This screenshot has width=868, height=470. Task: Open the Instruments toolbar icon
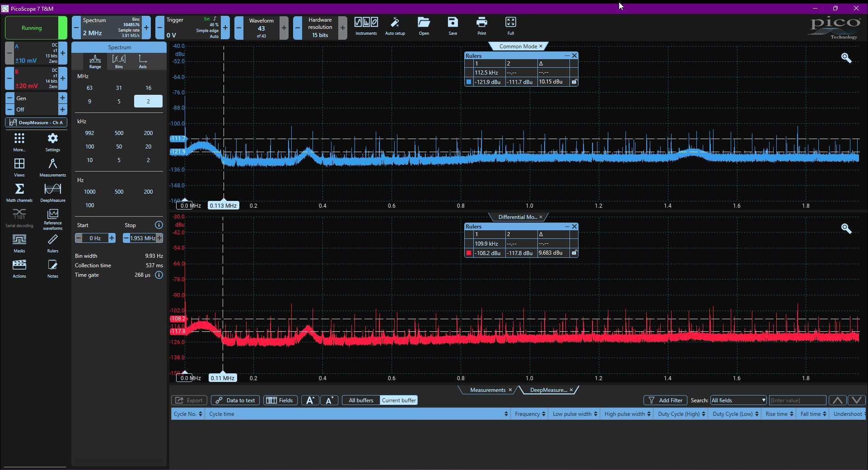tap(366, 26)
